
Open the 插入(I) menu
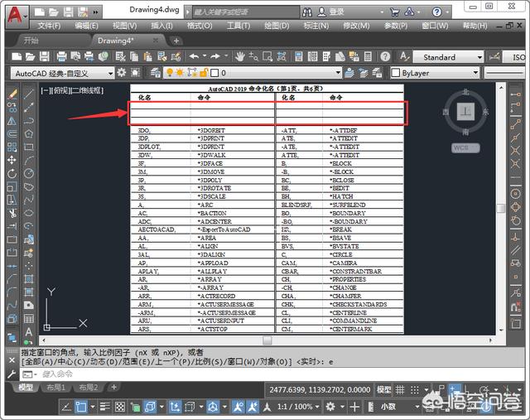161,26
